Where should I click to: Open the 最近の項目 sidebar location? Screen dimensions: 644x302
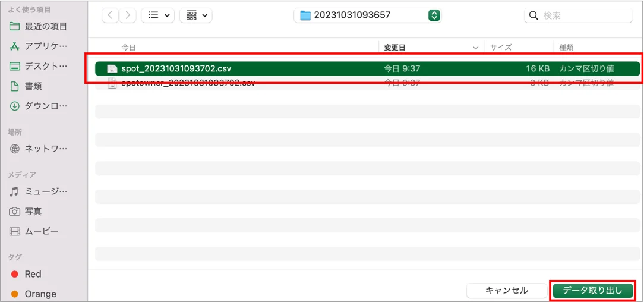coord(38,27)
